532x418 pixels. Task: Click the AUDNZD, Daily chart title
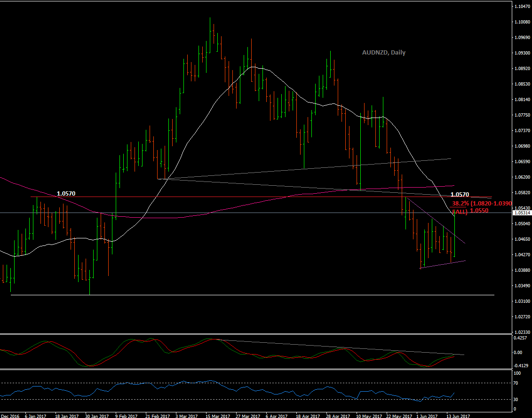click(383, 53)
